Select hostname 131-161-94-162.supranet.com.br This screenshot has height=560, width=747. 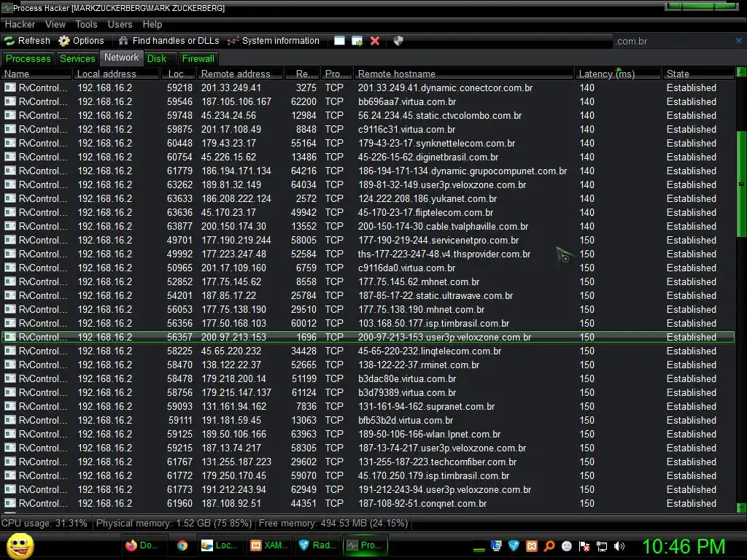pyautogui.click(x=426, y=406)
